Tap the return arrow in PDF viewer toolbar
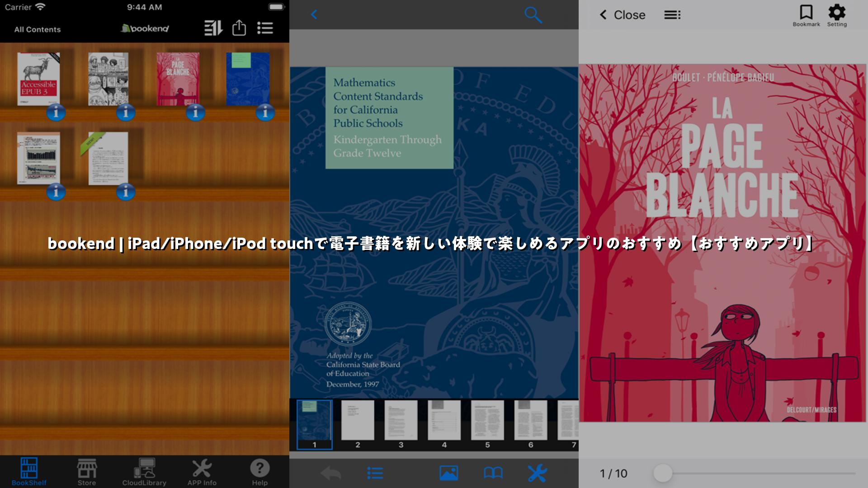The width and height of the screenshot is (868, 488). click(330, 473)
